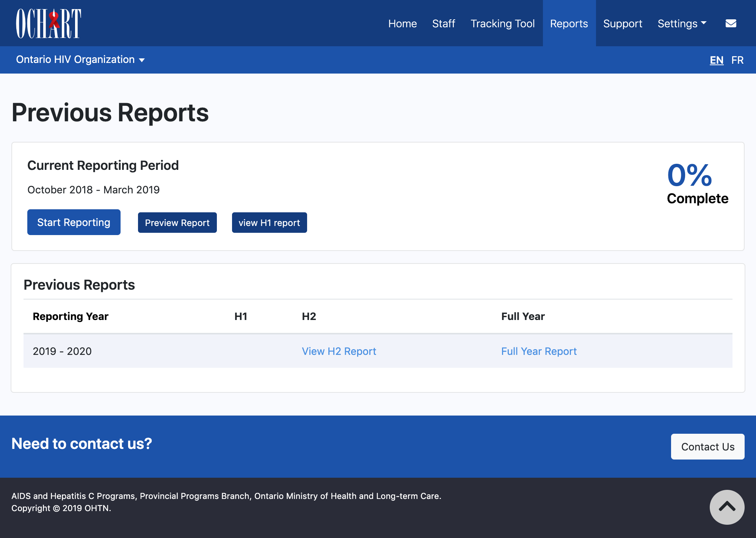This screenshot has height=538, width=756.
Task: Open the Preview Report
Action: 177,223
